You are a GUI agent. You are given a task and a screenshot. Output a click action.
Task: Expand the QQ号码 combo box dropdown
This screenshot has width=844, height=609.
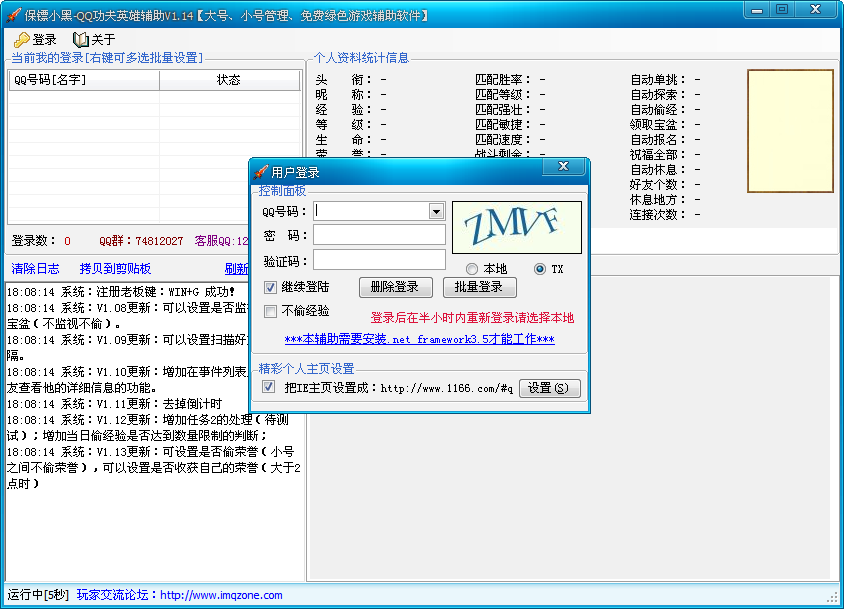(x=437, y=212)
